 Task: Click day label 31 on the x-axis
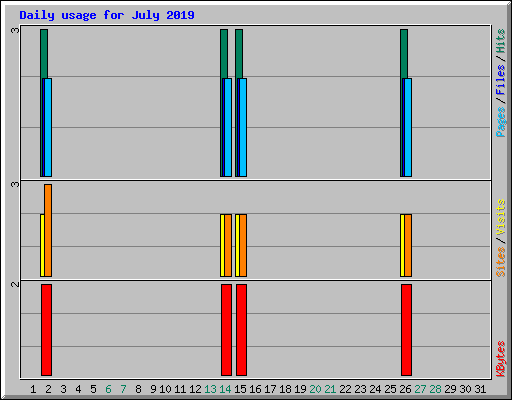[480, 389]
